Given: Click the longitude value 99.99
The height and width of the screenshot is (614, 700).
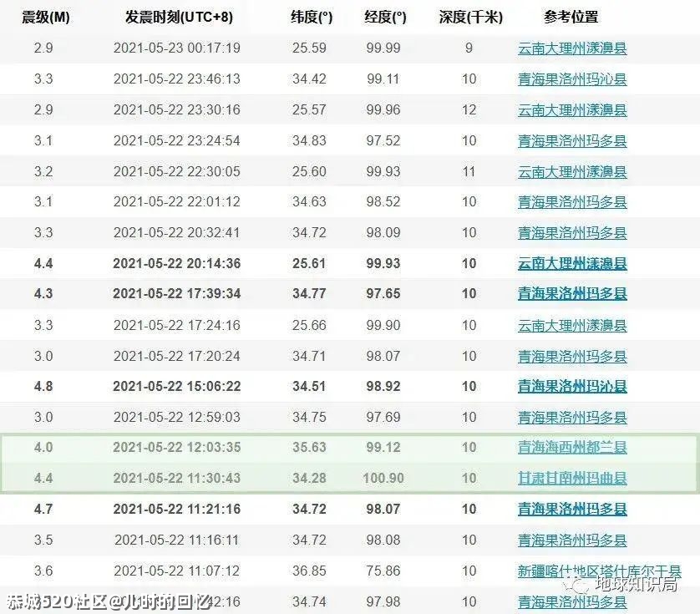Looking at the screenshot, I should click(383, 48).
